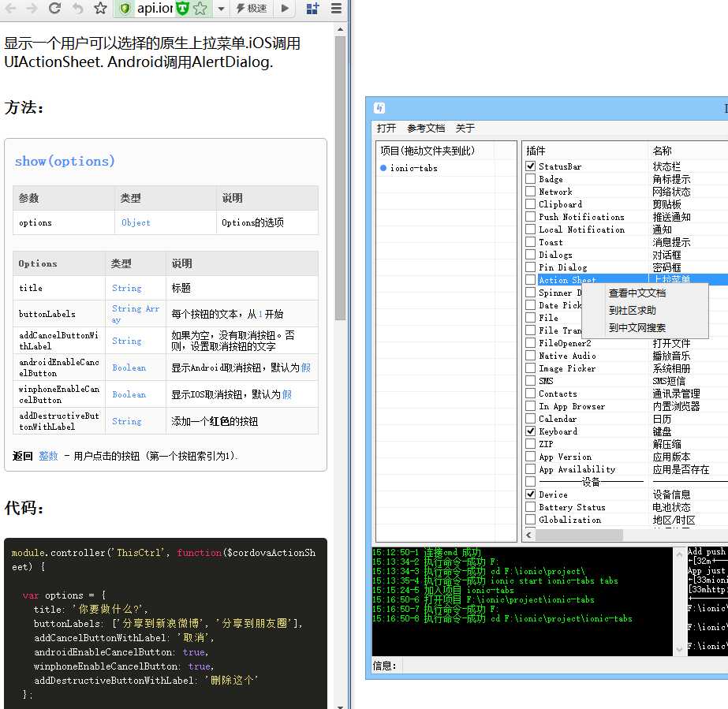728x709 pixels.
Task: Toggle the 极速 speed mode button
Action: tap(251, 9)
